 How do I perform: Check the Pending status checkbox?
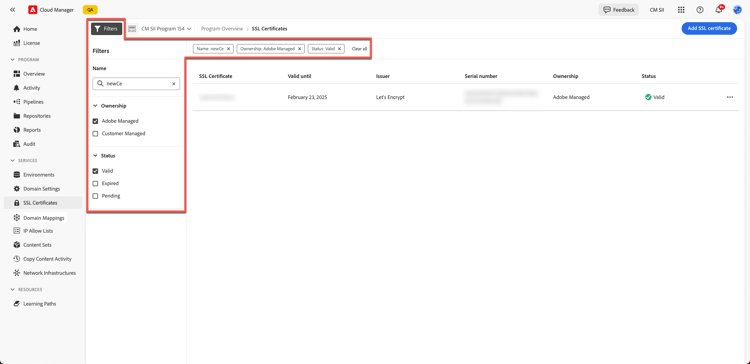95,196
